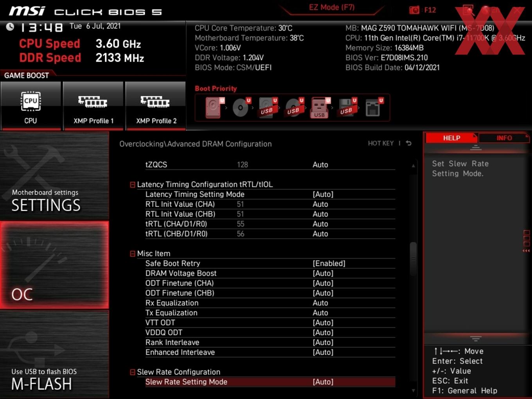Open ODT Finetune (CHB) Auto dropdown

click(x=323, y=293)
